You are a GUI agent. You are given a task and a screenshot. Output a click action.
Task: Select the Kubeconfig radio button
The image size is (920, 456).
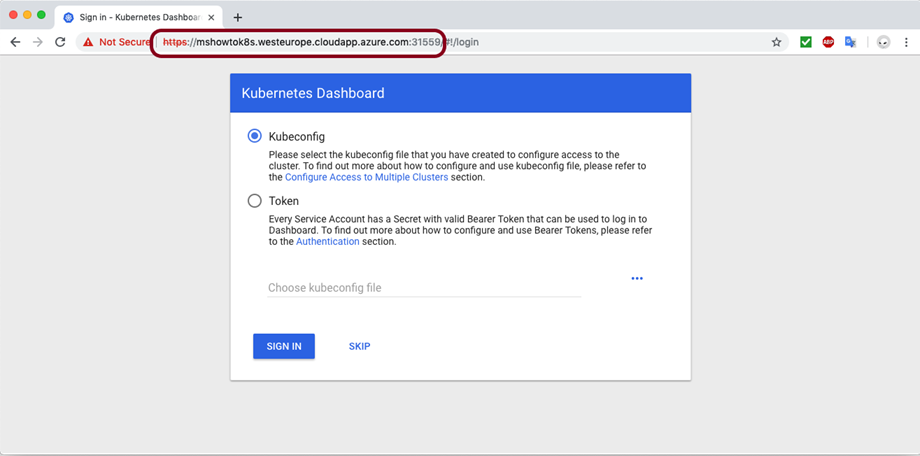point(255,136)
